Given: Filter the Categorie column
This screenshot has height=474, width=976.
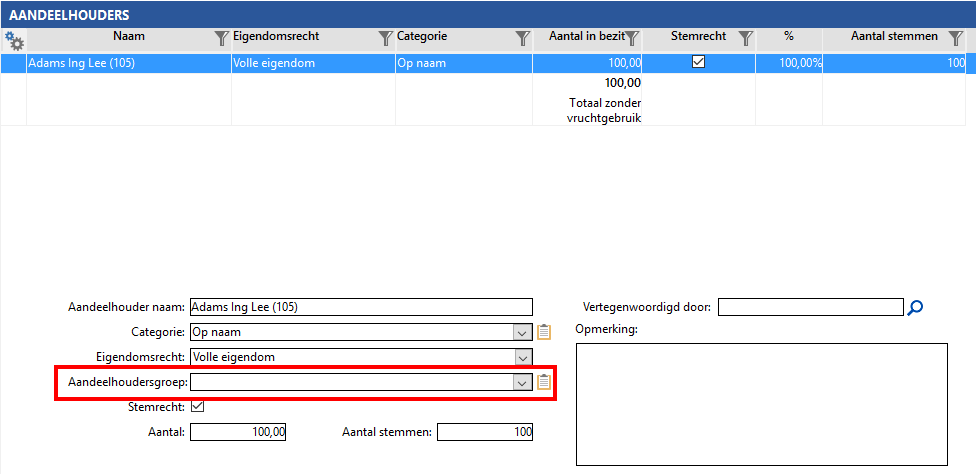Looking at the screenshot, I should (x=523, y=39).
